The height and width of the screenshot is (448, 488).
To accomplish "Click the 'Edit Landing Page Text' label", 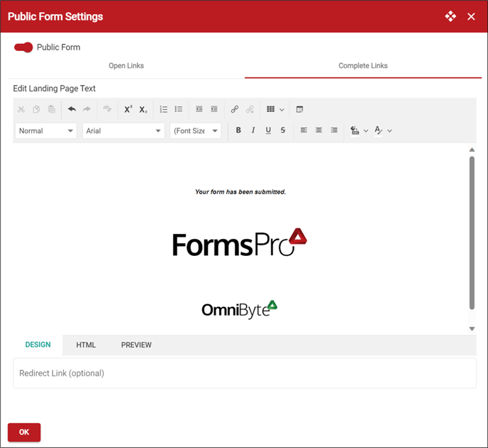I will 54,89.
